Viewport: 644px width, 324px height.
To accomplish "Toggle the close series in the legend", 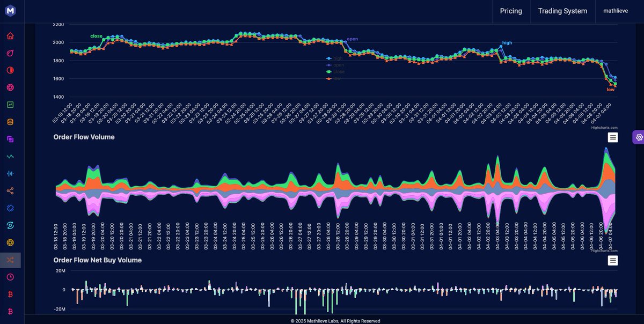I will (339, 71).
